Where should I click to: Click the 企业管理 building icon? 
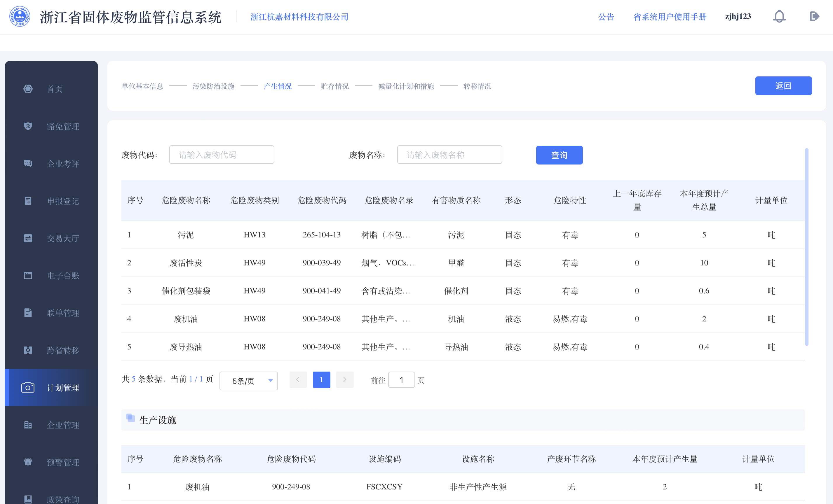point(28,425)
